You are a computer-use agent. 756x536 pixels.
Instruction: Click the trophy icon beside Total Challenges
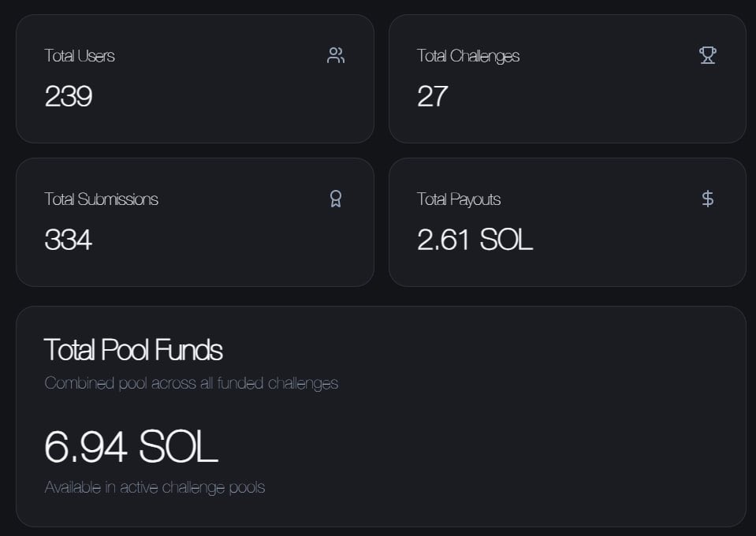(x=708, y=55)
